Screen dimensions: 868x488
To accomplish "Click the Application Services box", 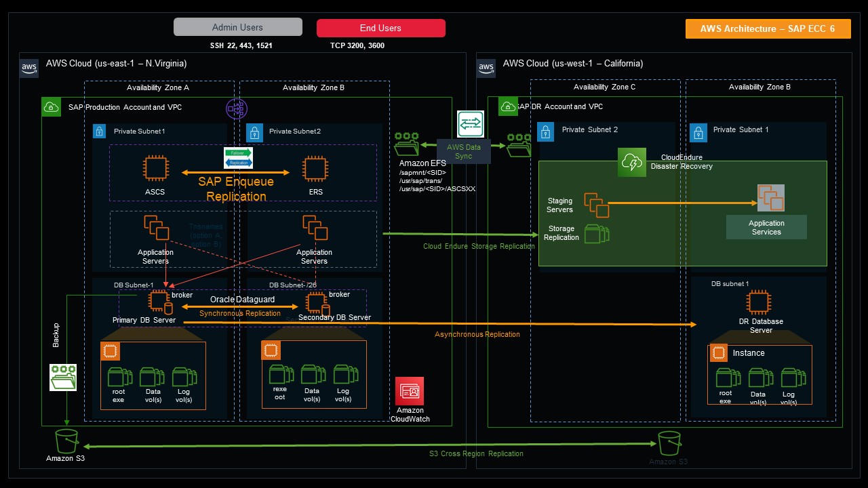I will coord(766,227).
